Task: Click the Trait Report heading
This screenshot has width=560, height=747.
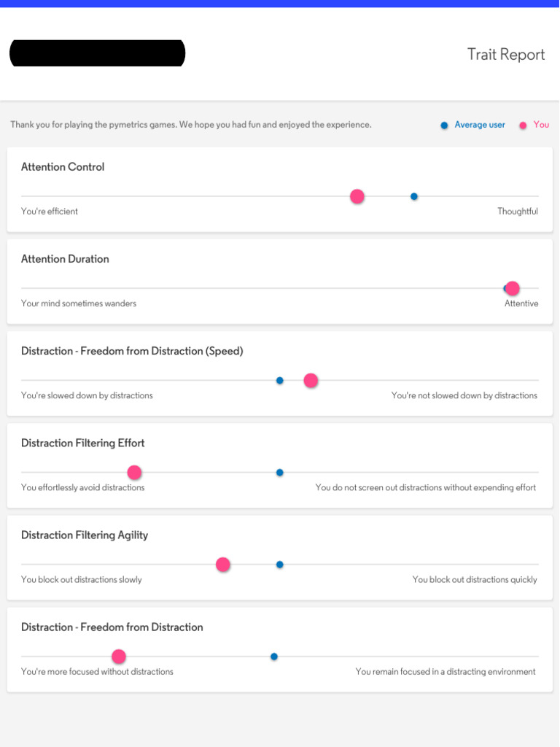Action: [506, 55]
